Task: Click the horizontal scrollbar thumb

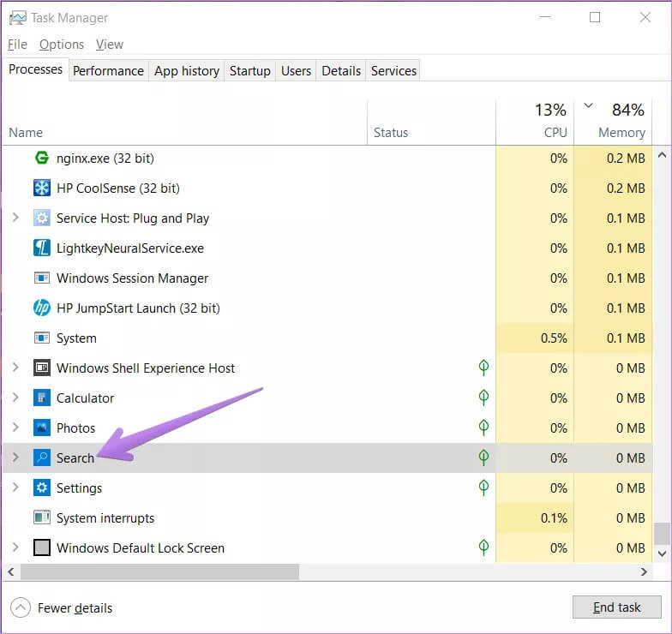Action: pos(159,572)
